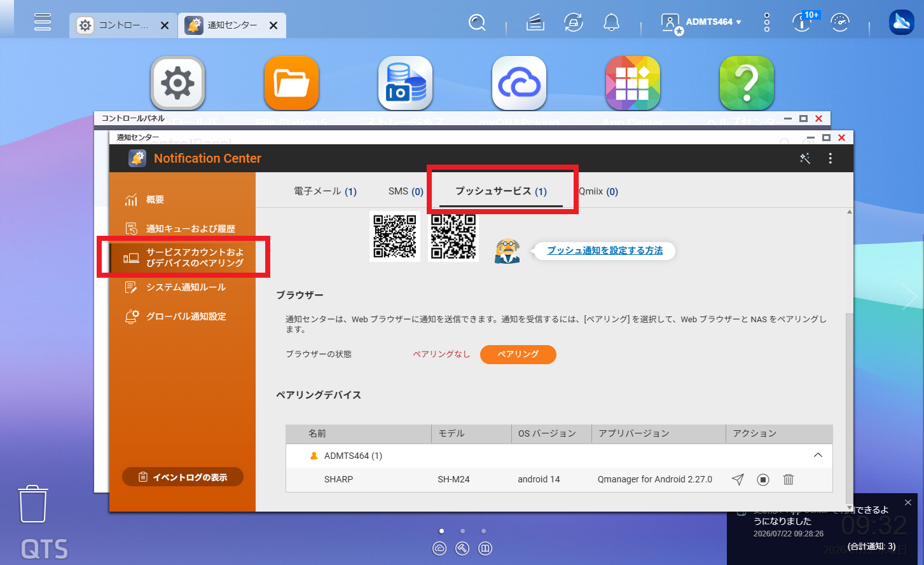
Task: Delete the SHARP paired device
Action: point(789,479)
